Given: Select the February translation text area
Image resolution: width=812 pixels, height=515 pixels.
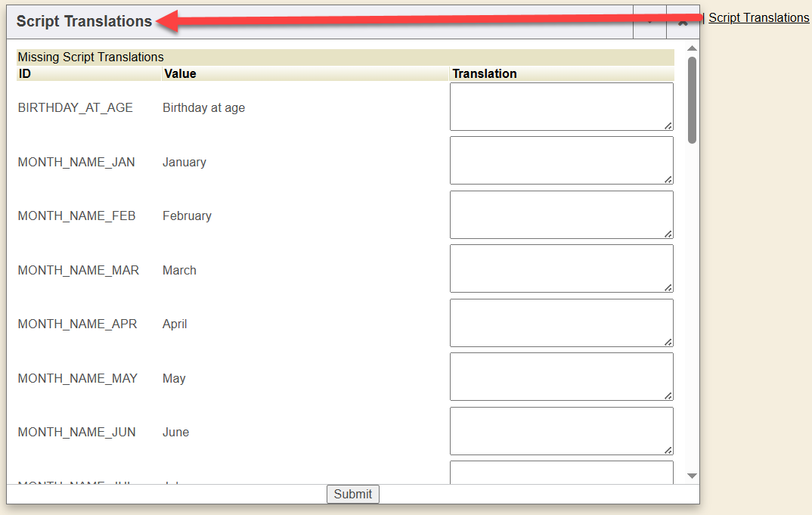Looking at the screenshot, I should point(561,215).
